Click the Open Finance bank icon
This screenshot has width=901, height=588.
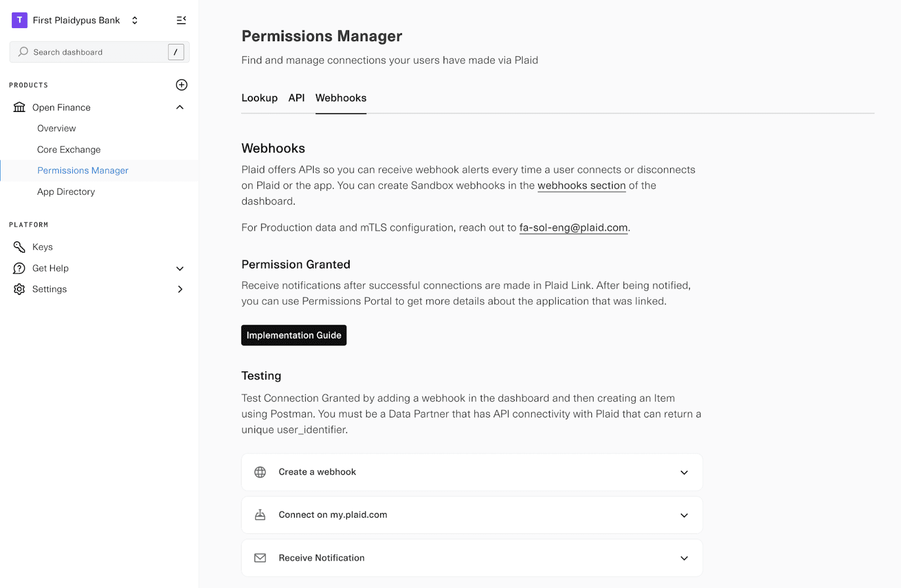[x=19, y=107]
